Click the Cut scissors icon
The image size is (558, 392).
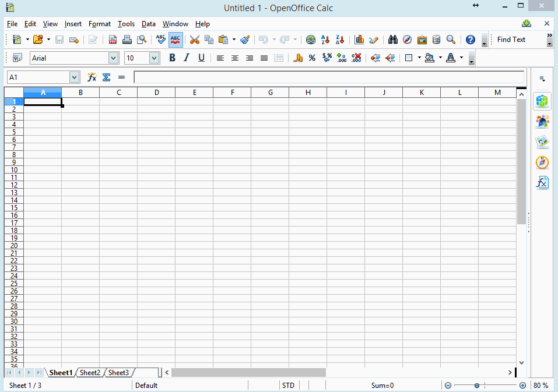(x=194, y=40)
